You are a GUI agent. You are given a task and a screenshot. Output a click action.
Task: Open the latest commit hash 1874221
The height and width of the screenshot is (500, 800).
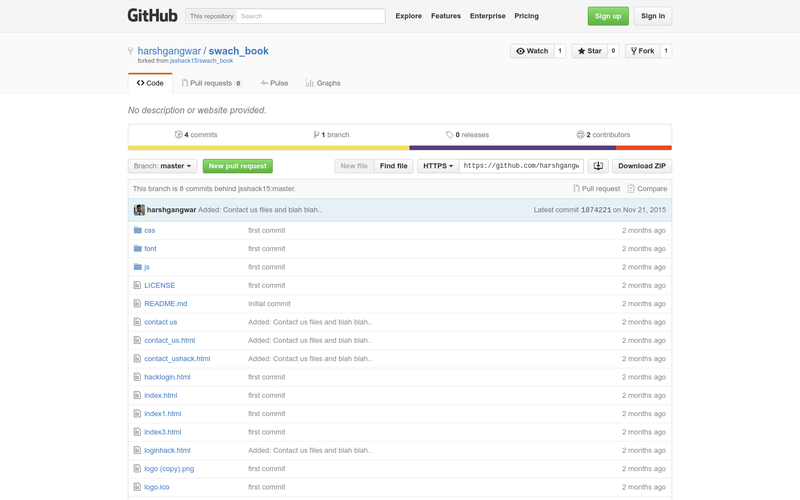point(596,210)
